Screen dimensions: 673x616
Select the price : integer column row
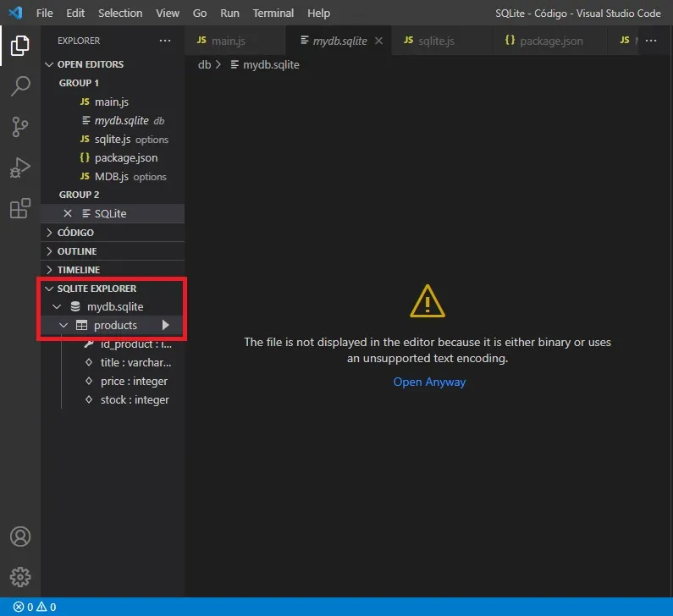[113, 382]
